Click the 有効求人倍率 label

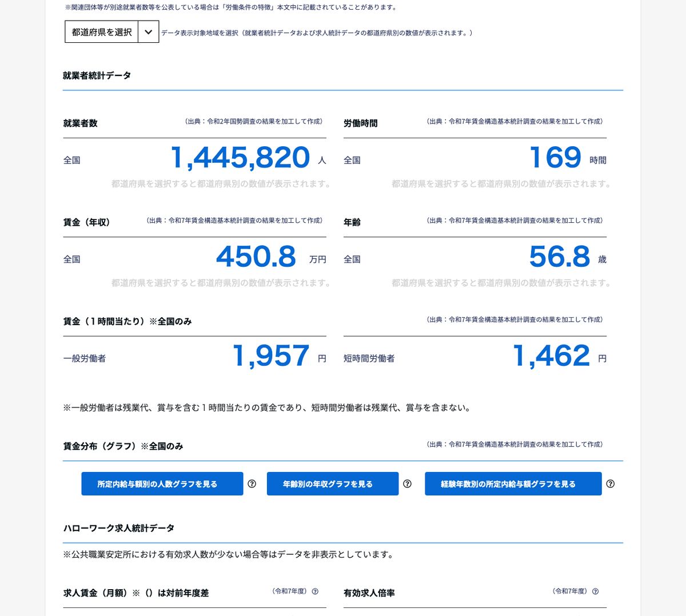pyautogui.click(x=369, y=593)
